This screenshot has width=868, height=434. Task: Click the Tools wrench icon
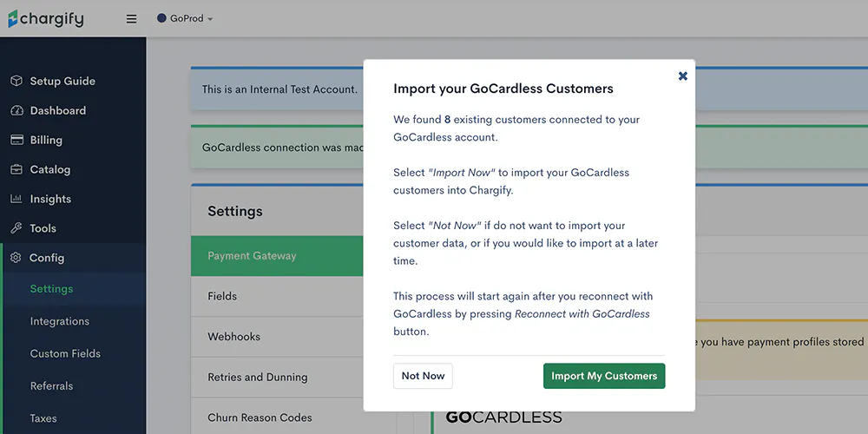[16, 228]
